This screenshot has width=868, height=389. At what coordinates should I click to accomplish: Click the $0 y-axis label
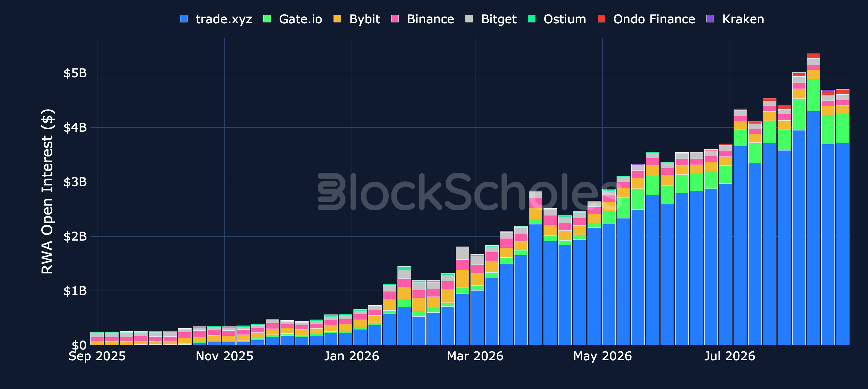coord(79,345)
